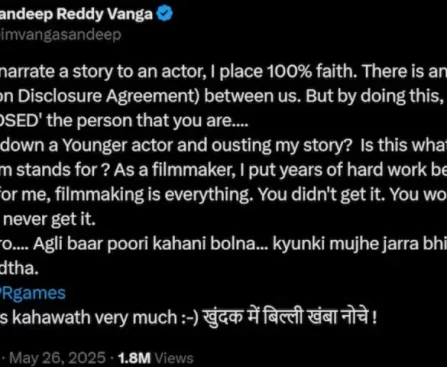This screenshot has width=447, height=367.
Task: Click the line 'never get it.'
Action: pos(49,219)
